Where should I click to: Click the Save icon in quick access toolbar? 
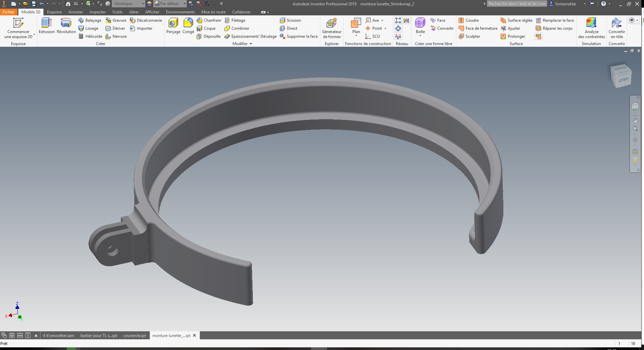tap(33, 4)
